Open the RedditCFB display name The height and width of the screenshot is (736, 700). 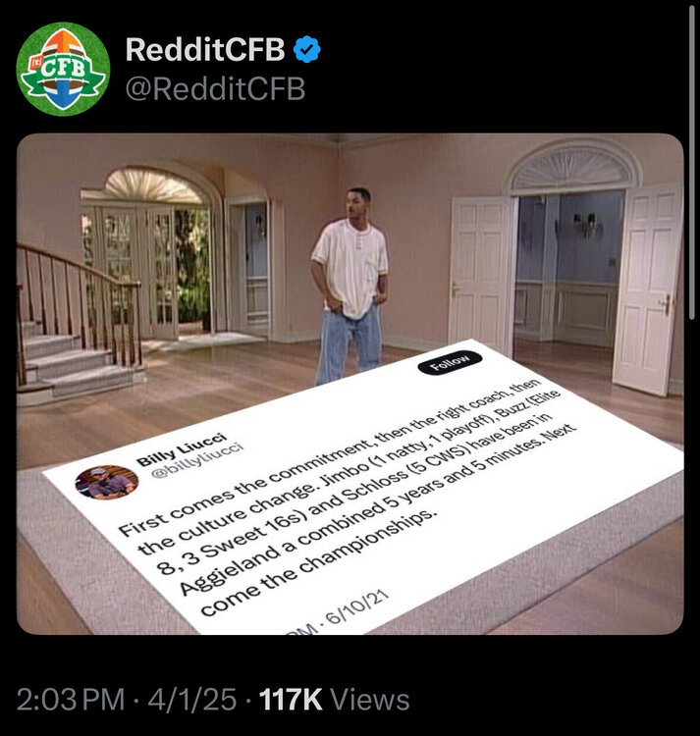coord(204,49)
